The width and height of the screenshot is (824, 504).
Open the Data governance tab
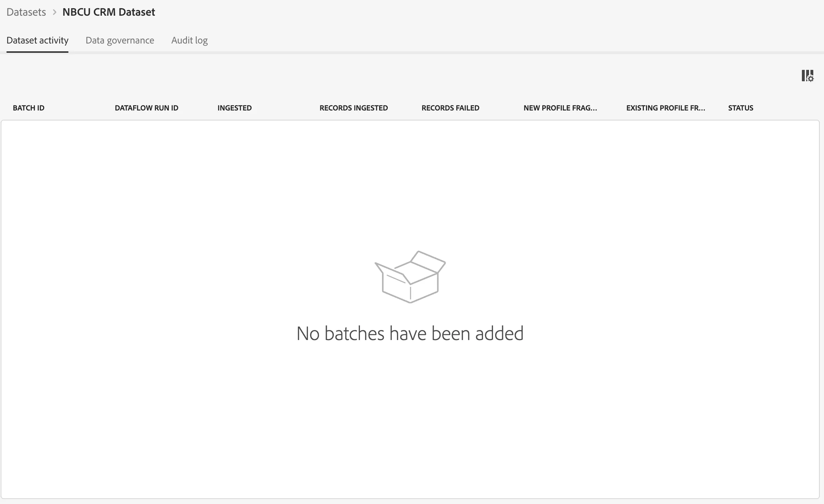pyautogui.click(x=120, y=40)
